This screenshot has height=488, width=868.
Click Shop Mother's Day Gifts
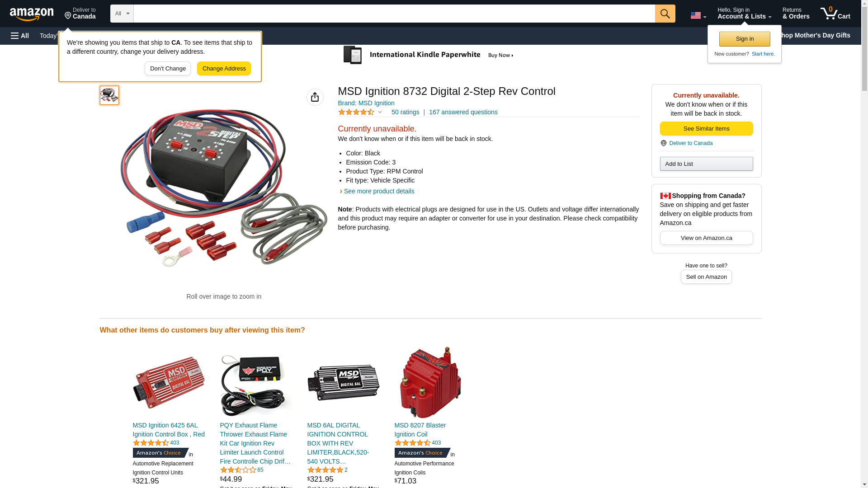[x=816, y=35]
